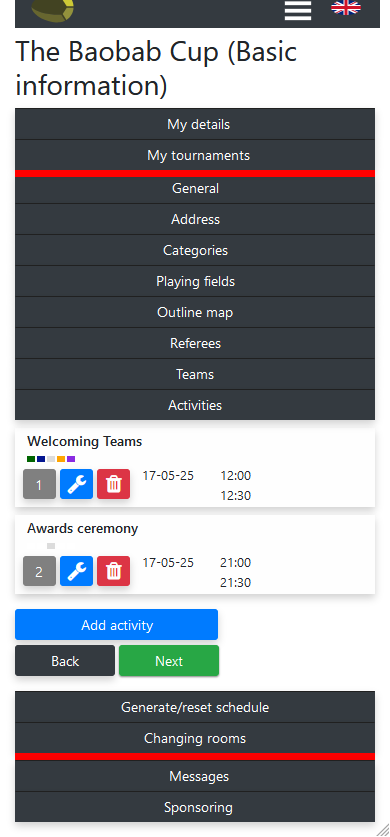The image size is (390, 837).
Task: Click order number 2 button
Action: pyautogui.click(x=39, y=571)
